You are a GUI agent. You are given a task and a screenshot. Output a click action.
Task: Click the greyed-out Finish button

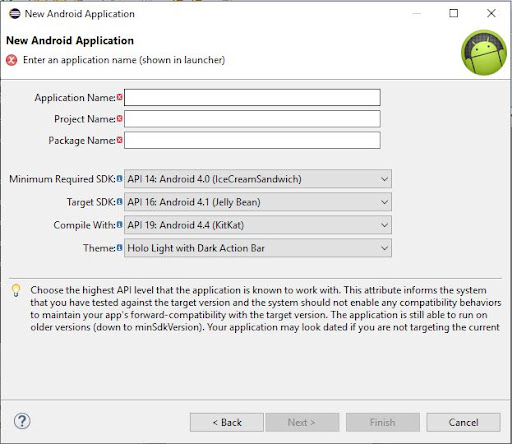click(383, 422)
